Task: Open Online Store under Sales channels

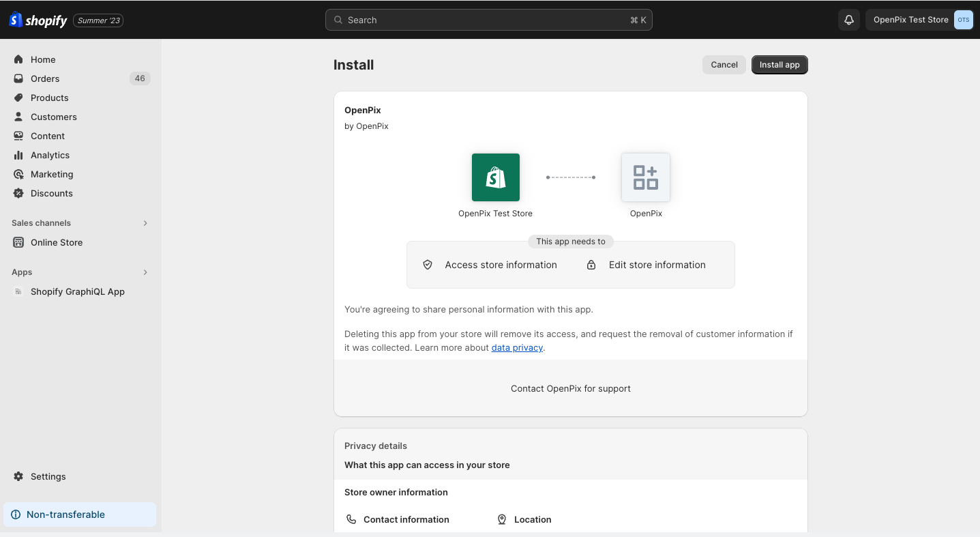Action: coord(57,242)
